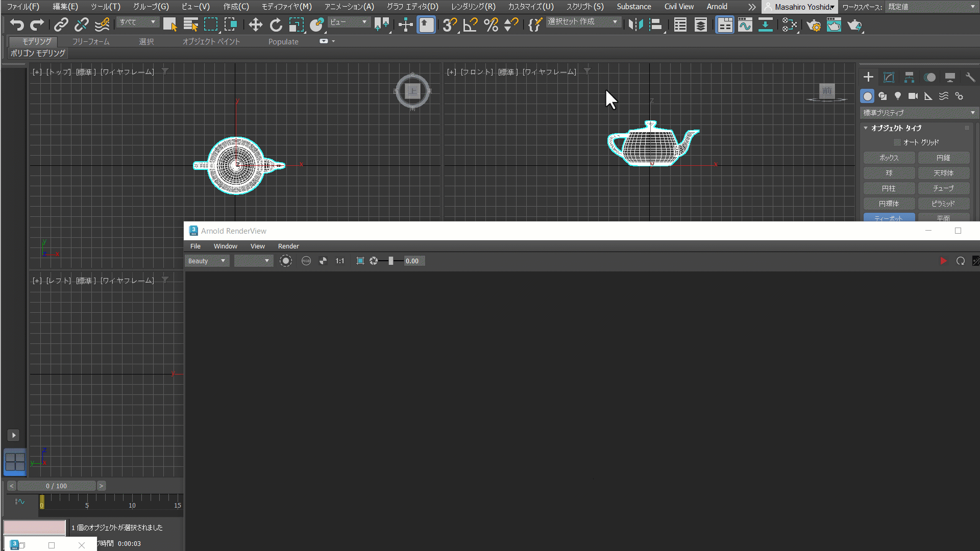This screenshot has height=551, width=980.
Task: Open the ビュー reference coordinate dropdown
Action: pos(349,22)
